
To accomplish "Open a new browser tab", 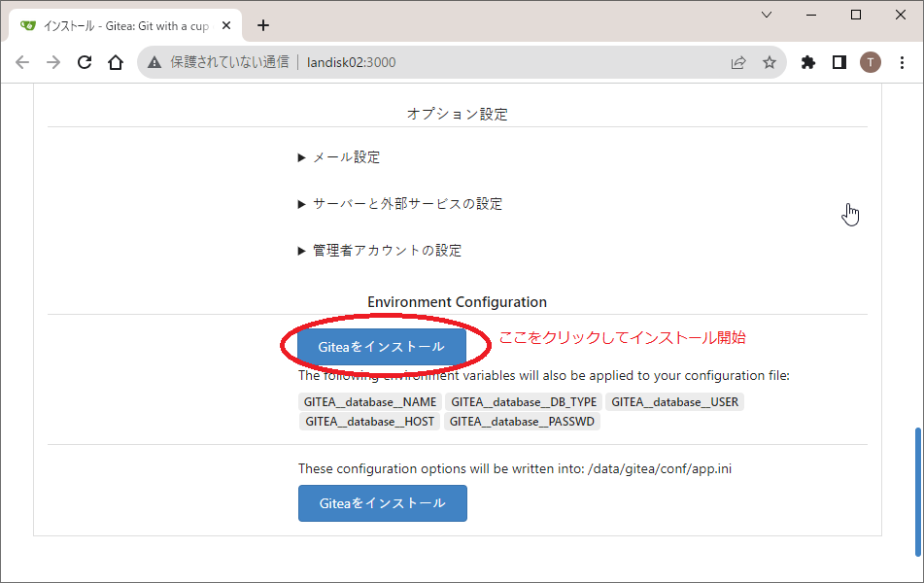I will pos(262,25).
